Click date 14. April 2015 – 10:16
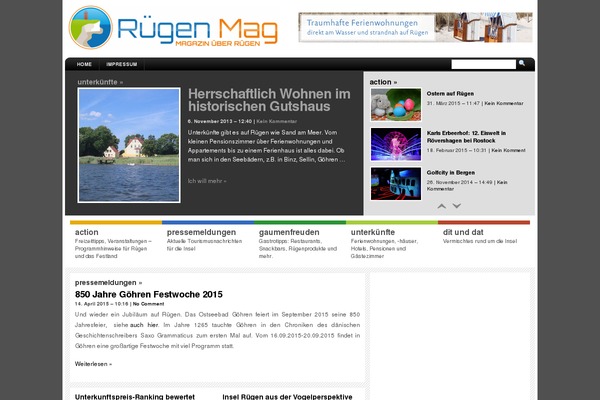600x400 pixels. 101,304
